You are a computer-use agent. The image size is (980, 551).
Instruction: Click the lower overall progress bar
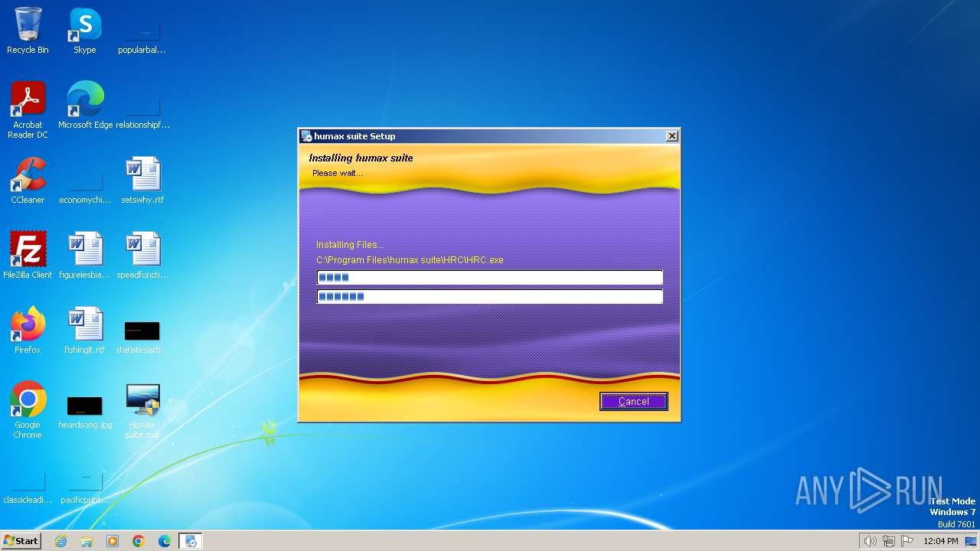pos(490,296)
